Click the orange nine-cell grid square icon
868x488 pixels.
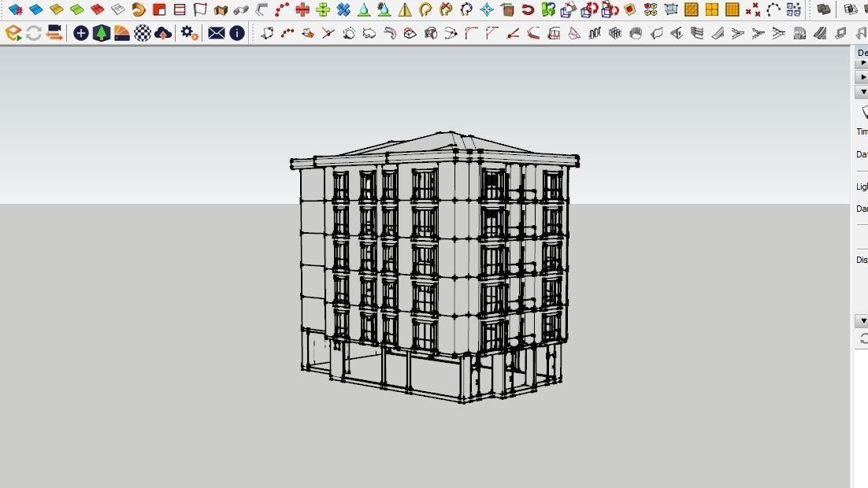733,9
